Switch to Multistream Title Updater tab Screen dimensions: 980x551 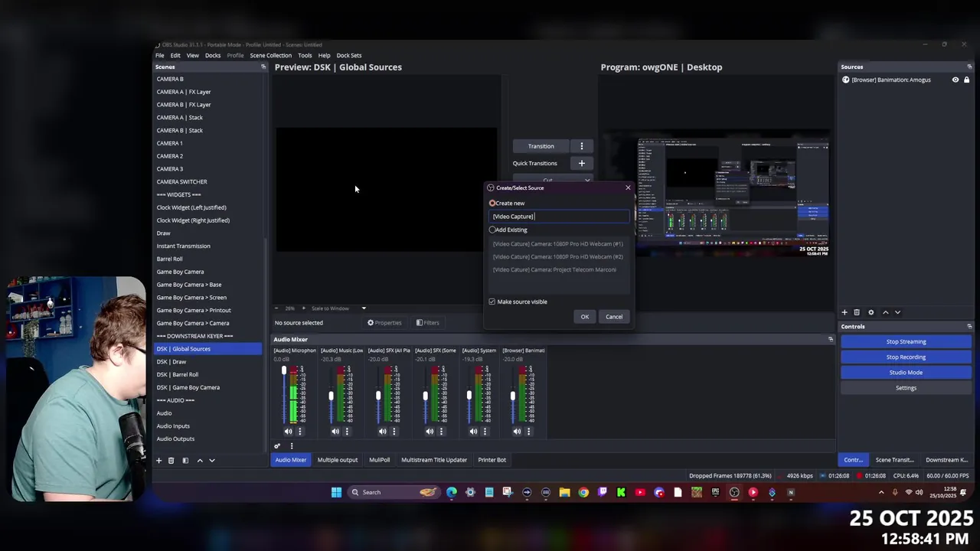434,460
